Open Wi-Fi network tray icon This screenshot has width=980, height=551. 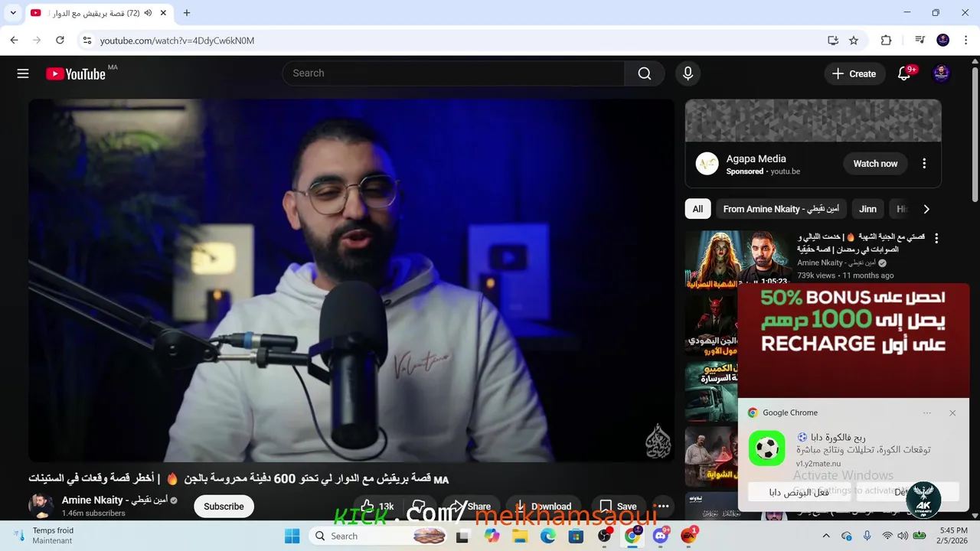(887, 536)
